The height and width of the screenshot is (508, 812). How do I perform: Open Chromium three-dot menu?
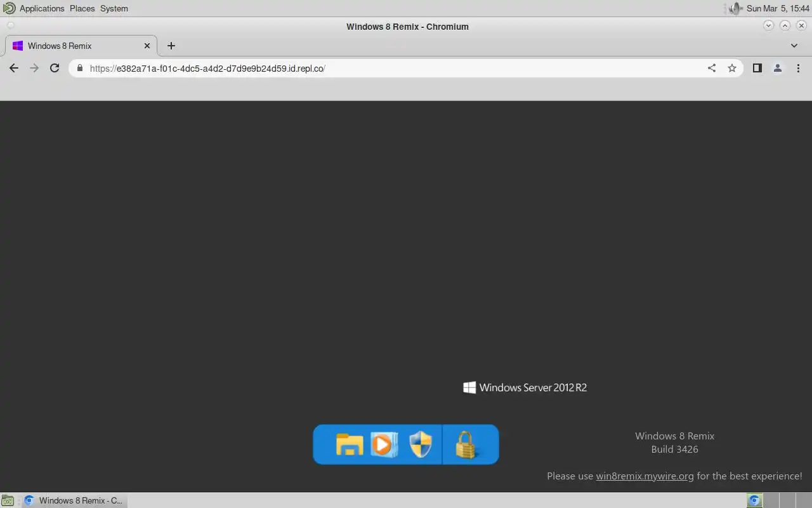[x=798, y=68]
